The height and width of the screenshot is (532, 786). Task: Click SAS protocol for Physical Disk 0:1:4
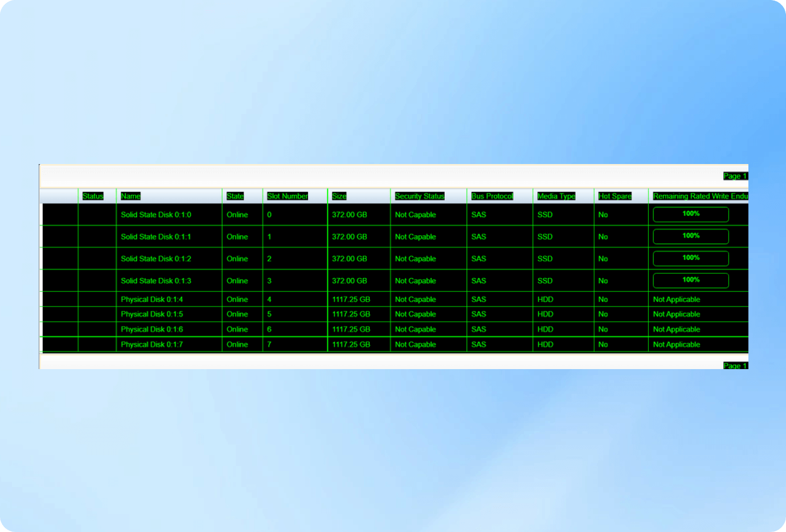click(479, 300)
